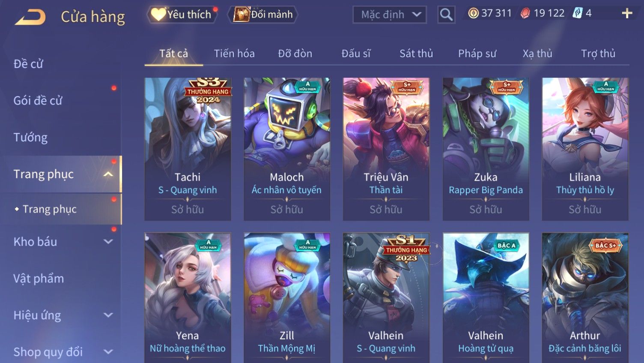Open Yêu thích favorites heart button
This screenshot has height=363, width=644.
point(182,15)
